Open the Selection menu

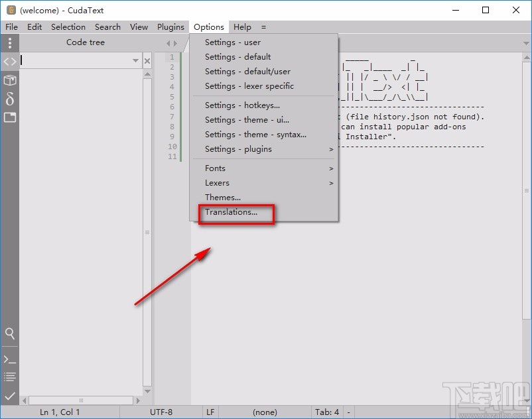68,27
